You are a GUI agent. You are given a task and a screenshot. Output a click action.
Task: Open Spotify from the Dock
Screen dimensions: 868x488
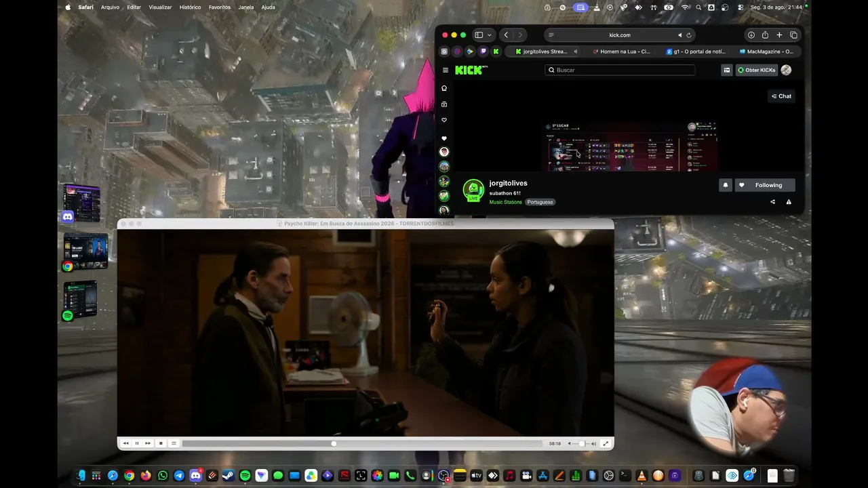click(x=245, y=476)
